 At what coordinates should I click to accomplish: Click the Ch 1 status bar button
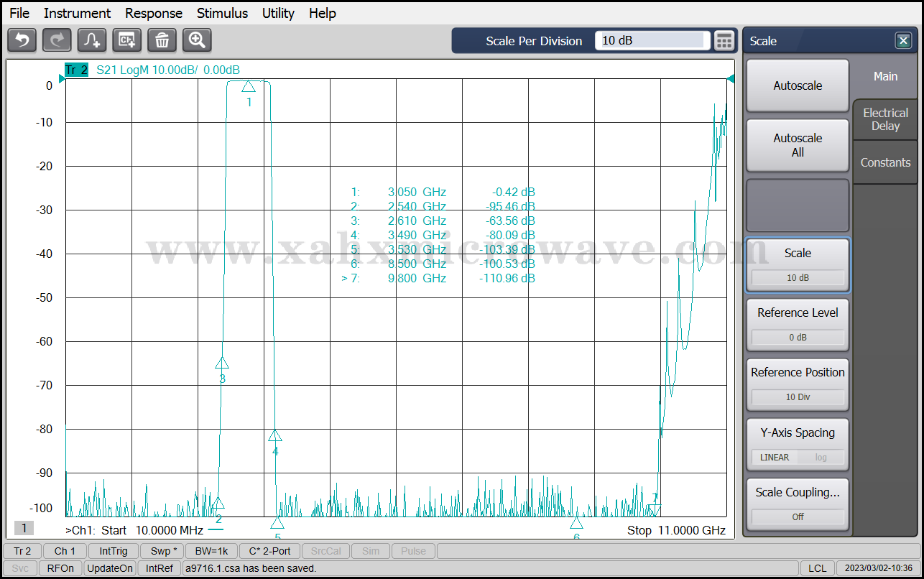coord(65,551)
